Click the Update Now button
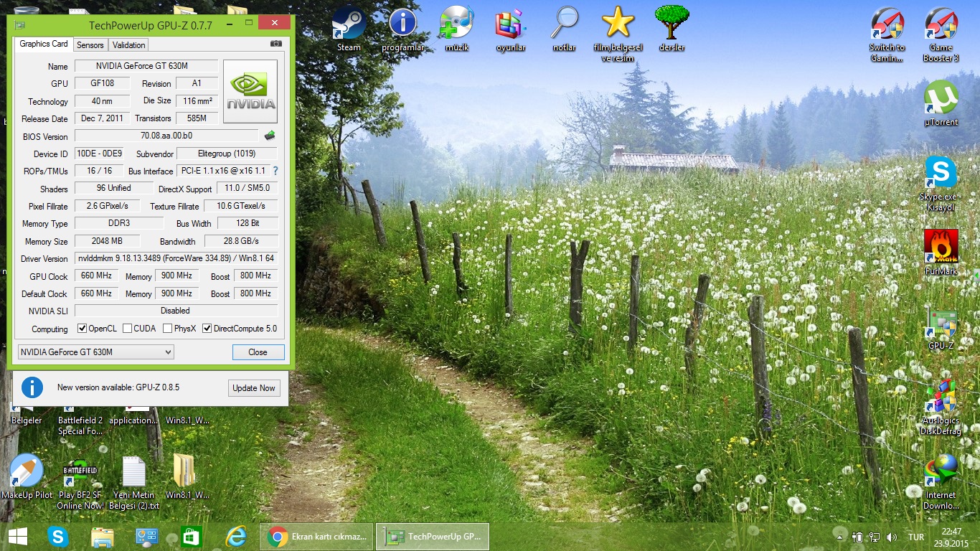The width and height of the screenshot is (980, 551). tap(253, 388)
